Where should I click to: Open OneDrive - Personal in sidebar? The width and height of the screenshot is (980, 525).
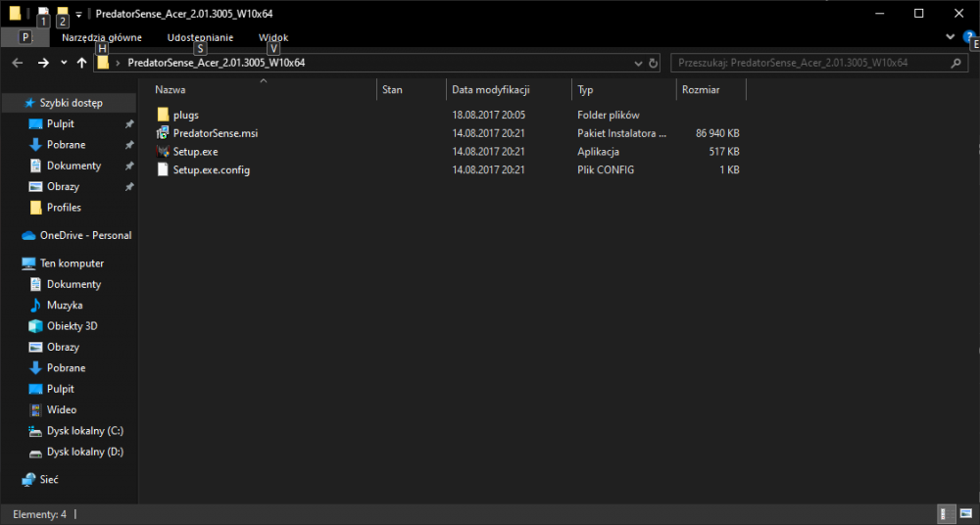85,235
